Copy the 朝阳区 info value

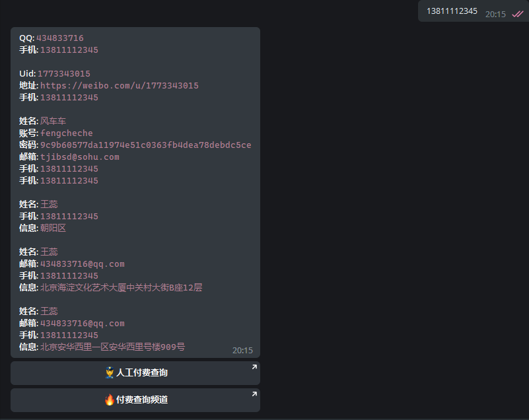(53, 228)
